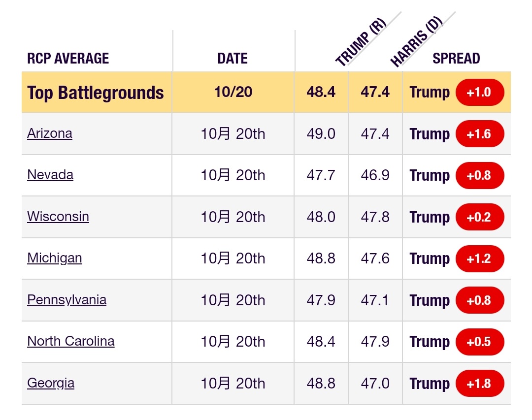This screenshot has height=420, width=532.
Task: Click Michigan's +1.2 spread badge
Action: (x=480, y=258)
